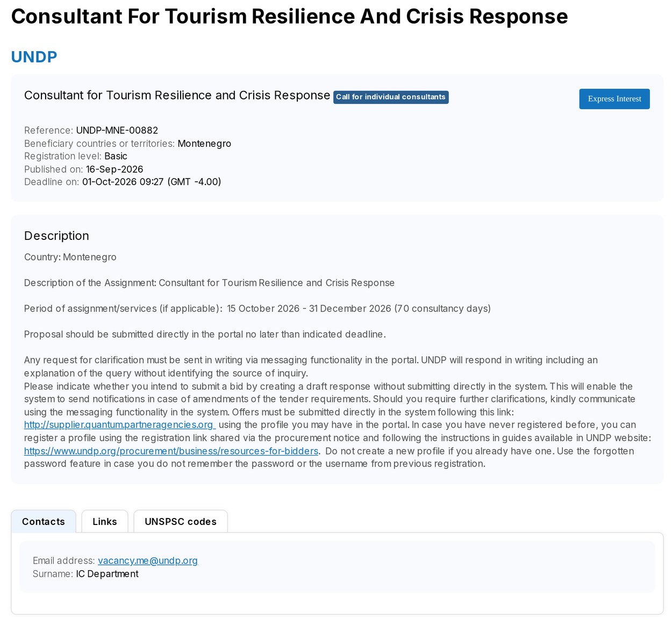Image resolution: width=672 pixels, height=617 pixels.
Task: Click the Country: Montenegro description line
Action: 70,257
